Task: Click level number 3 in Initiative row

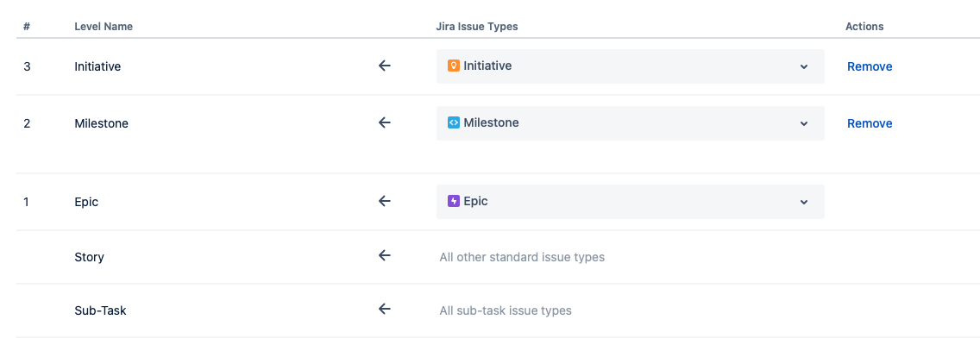Action: (27, 66)
